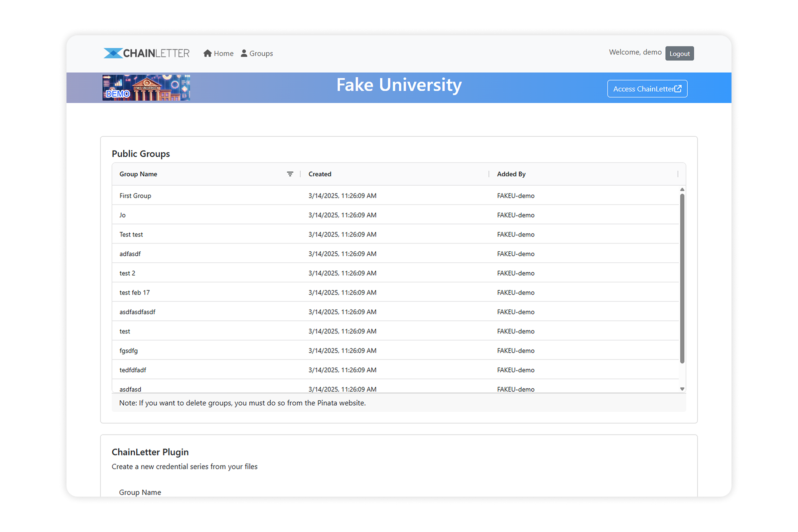Click the Fake University DEMO banner image

pos(146,87)
